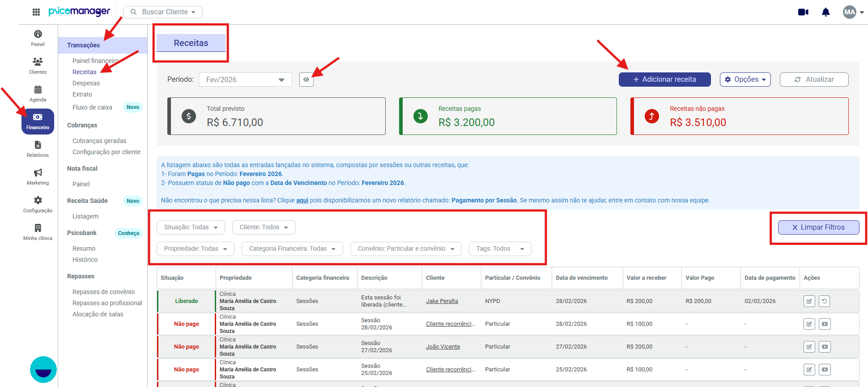
Task: Open Clientes in the sidebar
Action: click(38, 66)
